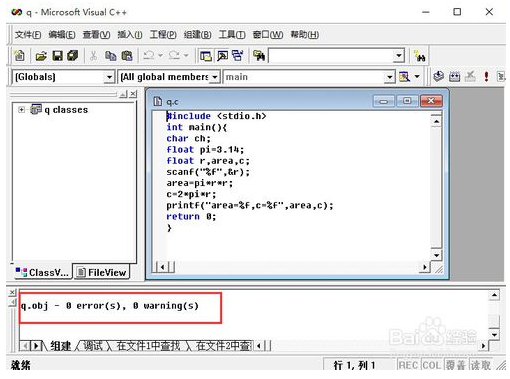Click the Paste clipboard icon
Image resolution: width=510 pixels, height=379 pixels.
tap(127, 56)
